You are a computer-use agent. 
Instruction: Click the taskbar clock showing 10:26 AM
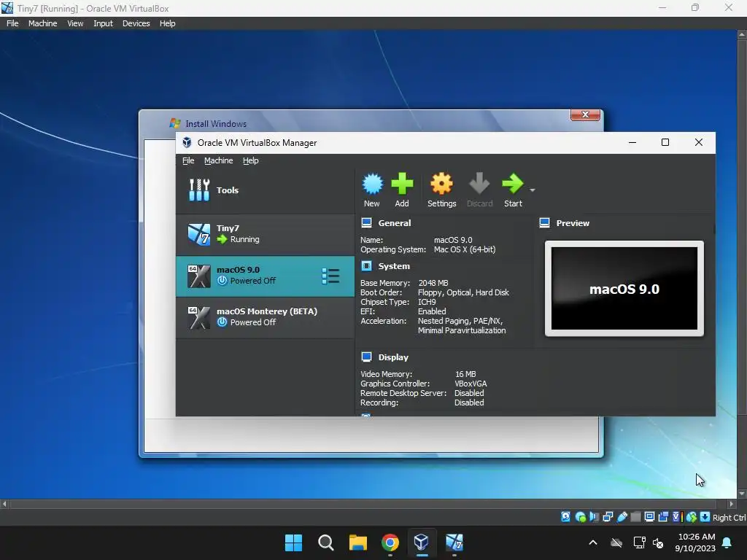pyautogui.click(x=695, y=542)
